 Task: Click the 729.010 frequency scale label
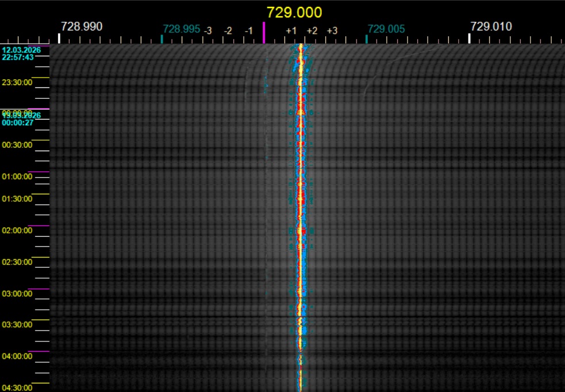pyautogui.click(x=491, y=26)
